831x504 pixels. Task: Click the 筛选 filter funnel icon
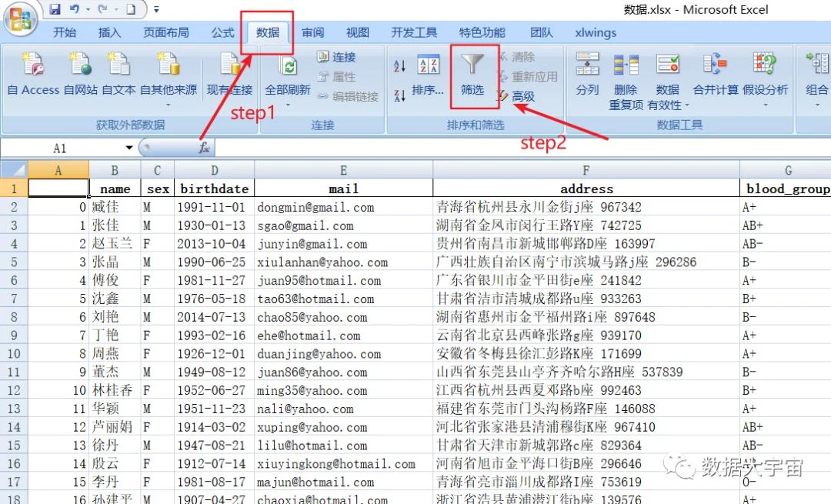tap(472, 64)
